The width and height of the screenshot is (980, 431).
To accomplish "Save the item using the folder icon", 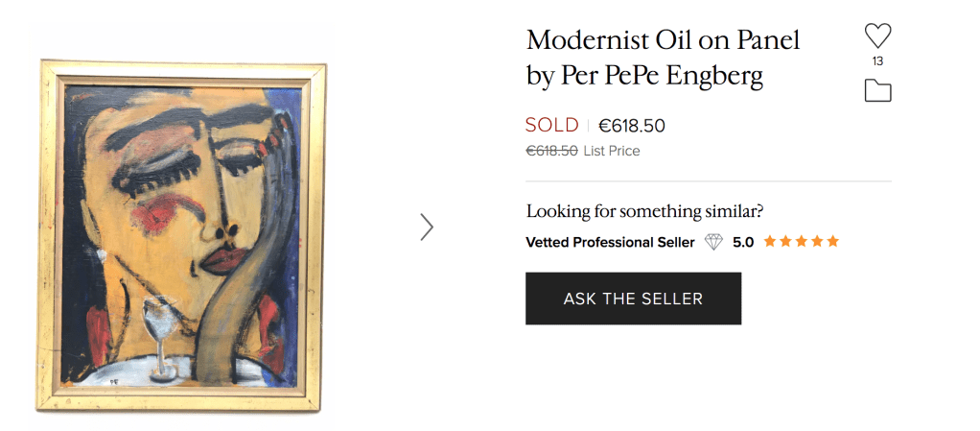I will [x=877, y=91].
